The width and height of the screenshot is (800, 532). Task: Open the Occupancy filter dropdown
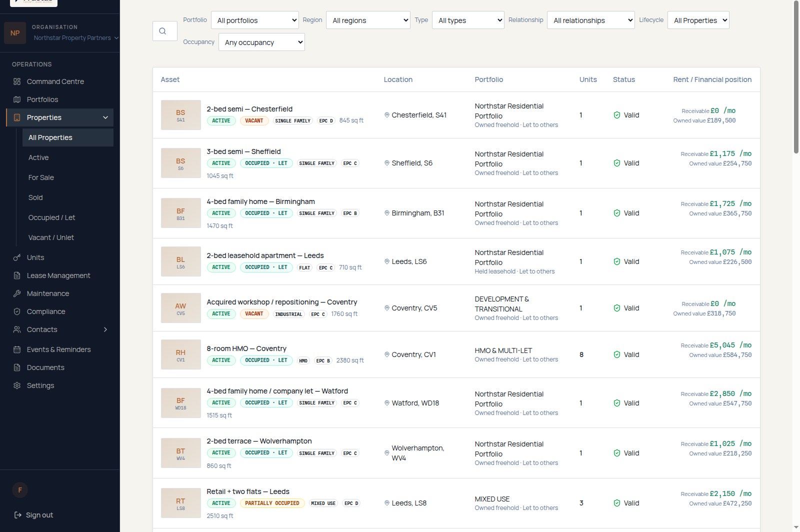point(261,42)
